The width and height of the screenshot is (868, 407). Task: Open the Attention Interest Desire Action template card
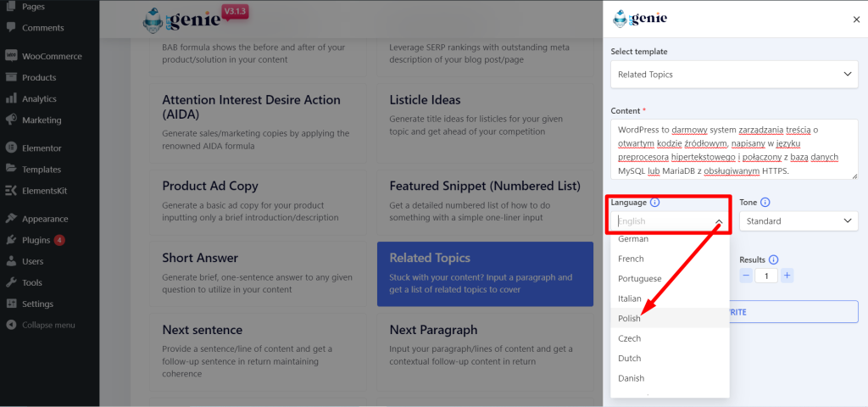coord(259,123)
